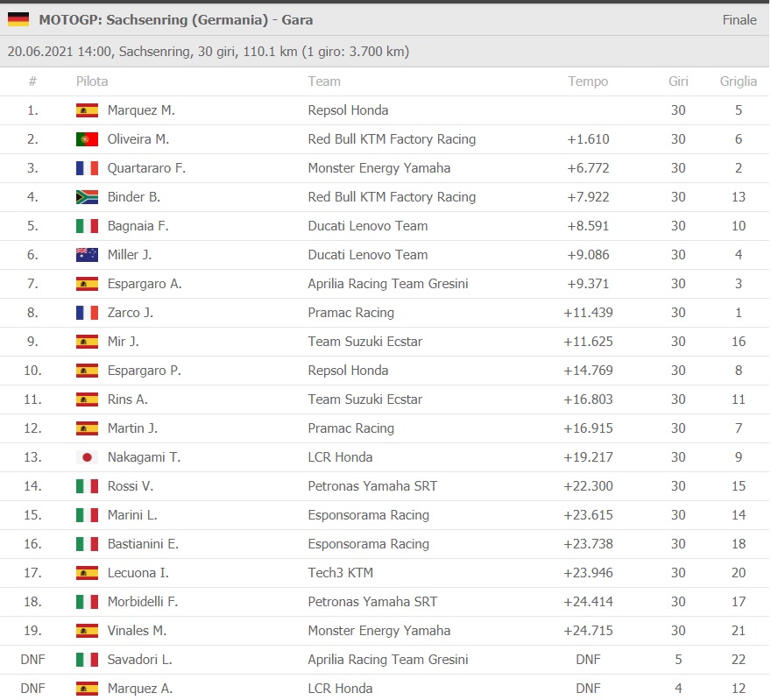Click the MOTOGP Sachsenring race title

click(x=176, y=19)
